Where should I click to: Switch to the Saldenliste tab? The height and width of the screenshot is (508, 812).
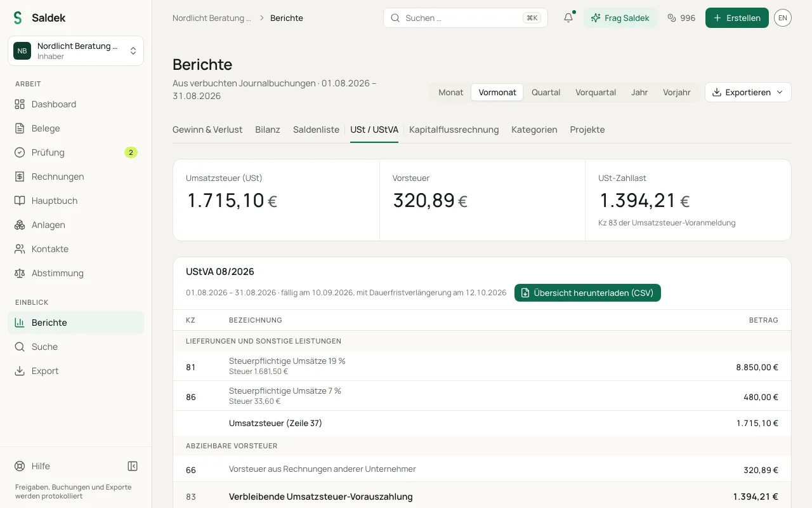coord(316,130)
